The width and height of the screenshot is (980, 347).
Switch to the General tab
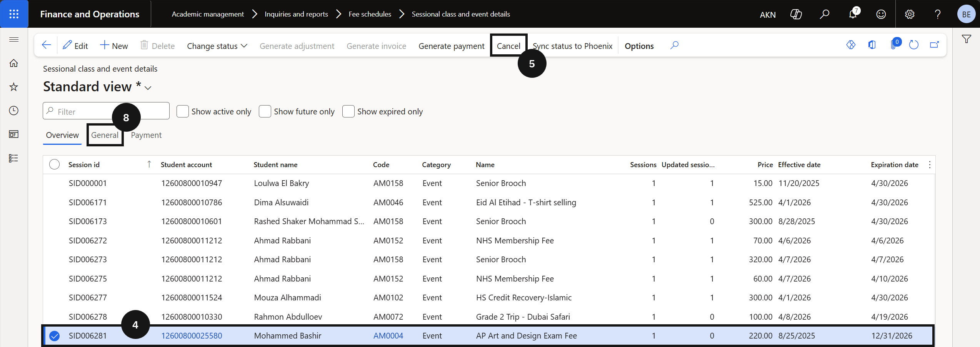coord(105,135)
